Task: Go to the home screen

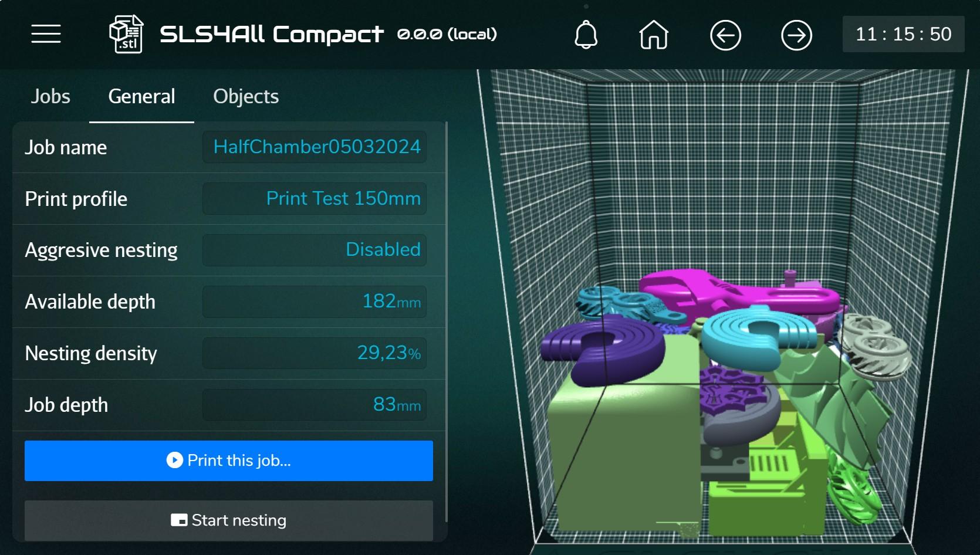Action: (x=654, y=35)
